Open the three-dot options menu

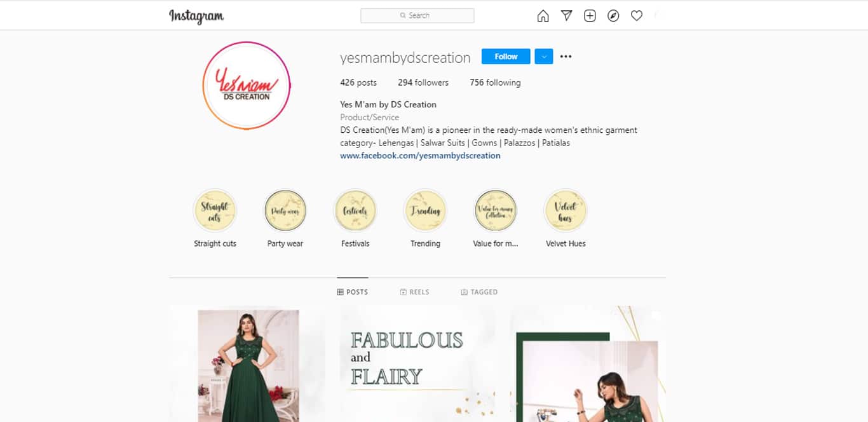(566, 57)
